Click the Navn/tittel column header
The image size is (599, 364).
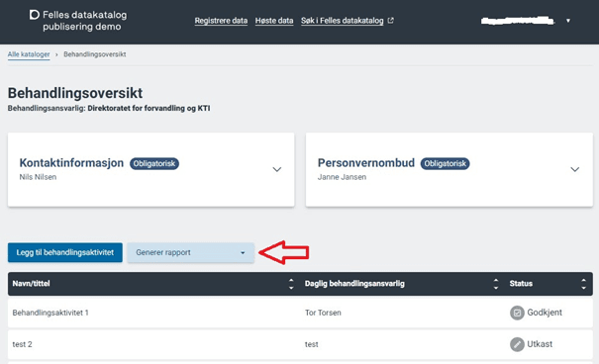[31, 284]
